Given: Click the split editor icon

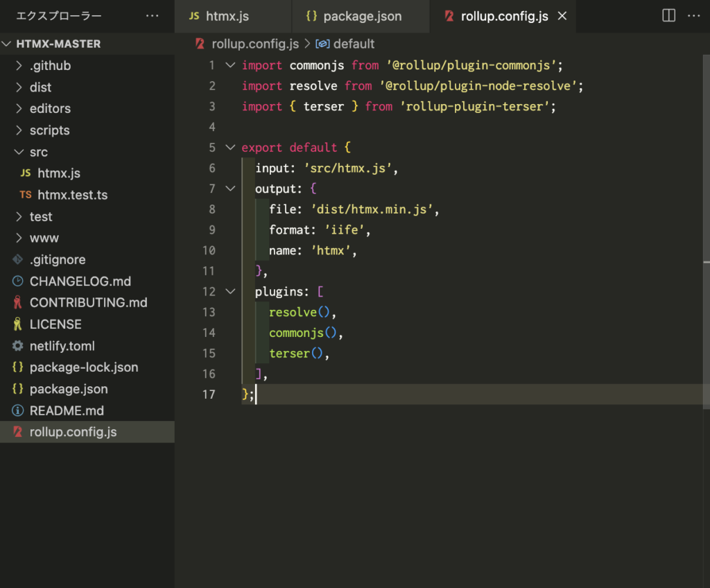Looking at the screenshot, I should tap(668, 15).
